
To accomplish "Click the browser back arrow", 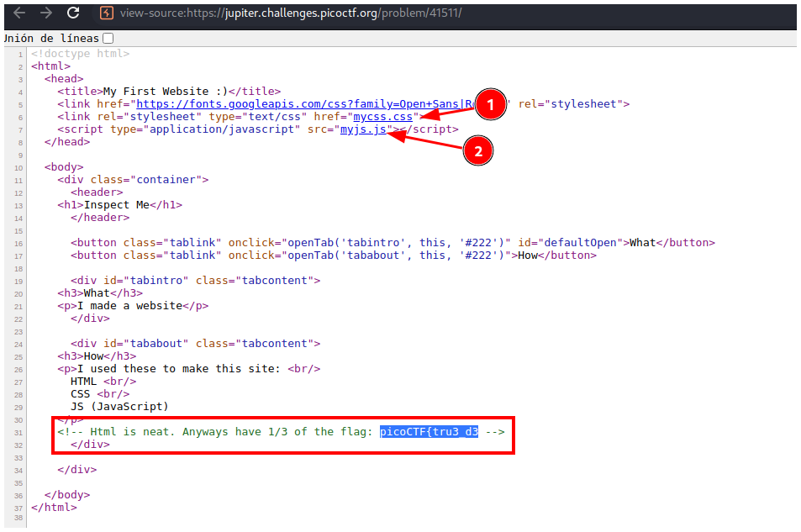I will click(19, 13).
